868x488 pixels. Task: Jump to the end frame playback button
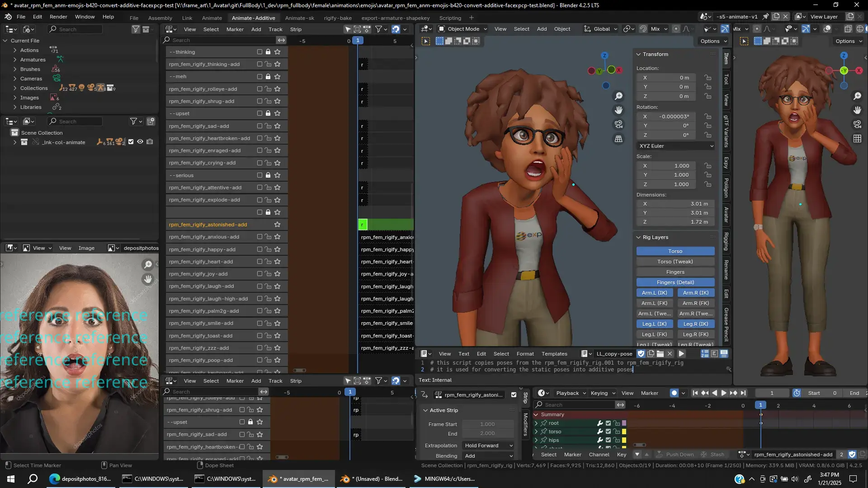pos(743,393)
